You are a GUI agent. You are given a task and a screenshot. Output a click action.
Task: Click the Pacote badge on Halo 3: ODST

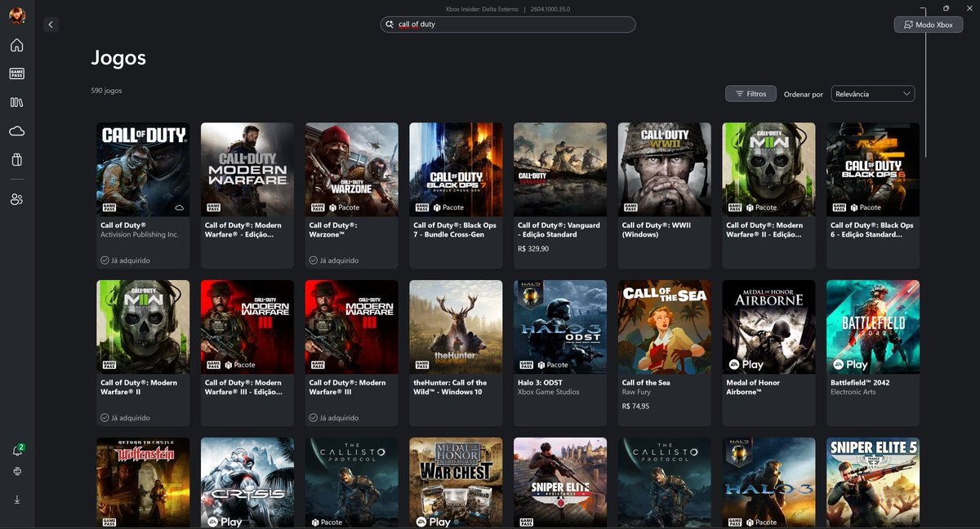point(551,365)
